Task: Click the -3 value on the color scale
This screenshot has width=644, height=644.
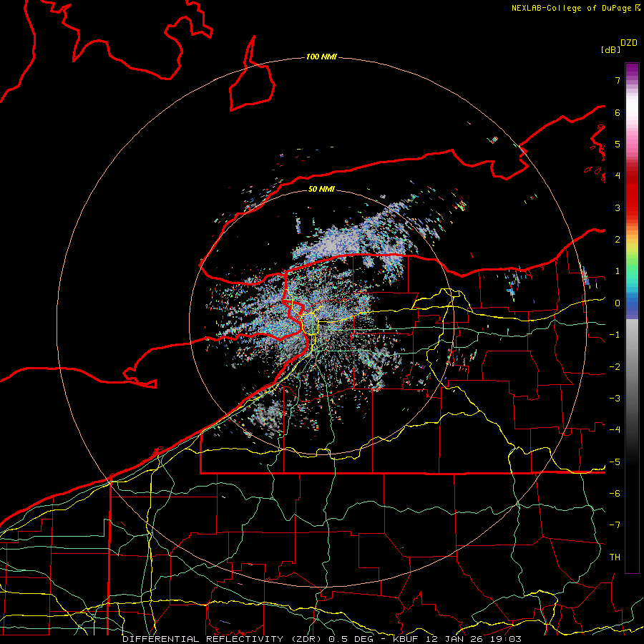Action: point(615,399)
